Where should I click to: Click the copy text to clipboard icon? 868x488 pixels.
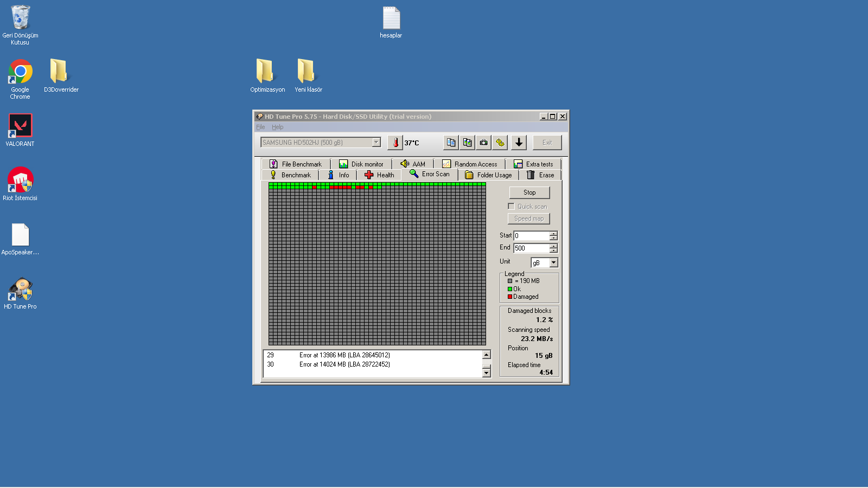coord(451,143)
